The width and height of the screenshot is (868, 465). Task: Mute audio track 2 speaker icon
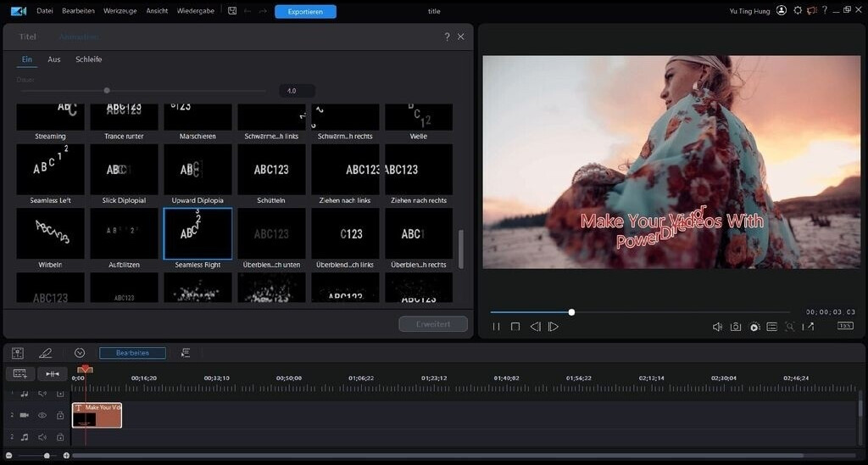(x=42, y=437)
